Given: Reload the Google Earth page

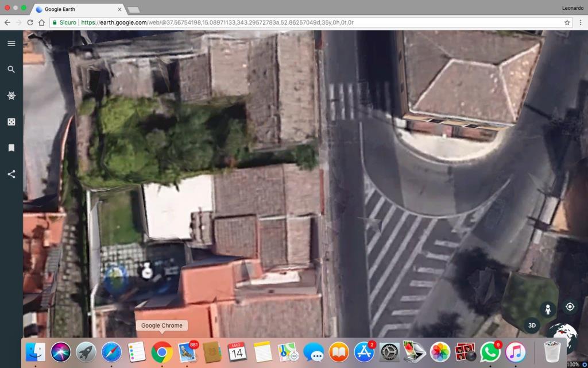Looking at the screenshot, I should pyautogui.click(x=30, y=22).
